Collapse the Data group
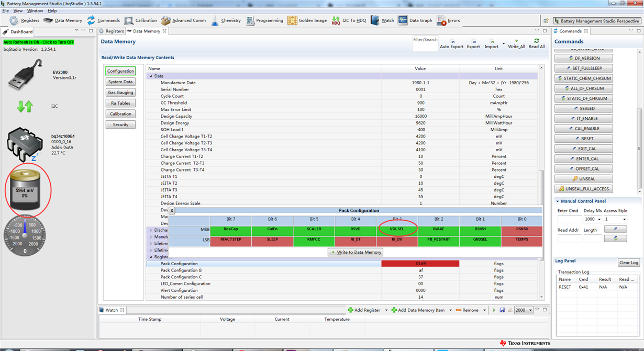The image size is (644, 351). [x=151, y=76]
